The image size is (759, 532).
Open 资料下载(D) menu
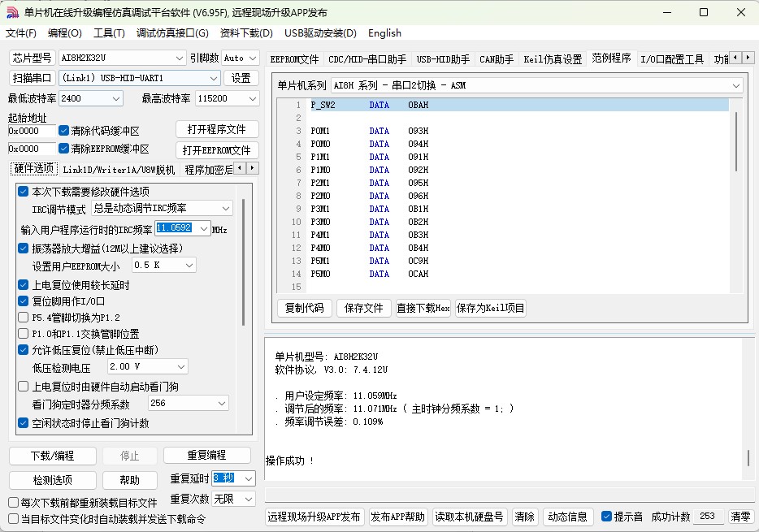246,33
